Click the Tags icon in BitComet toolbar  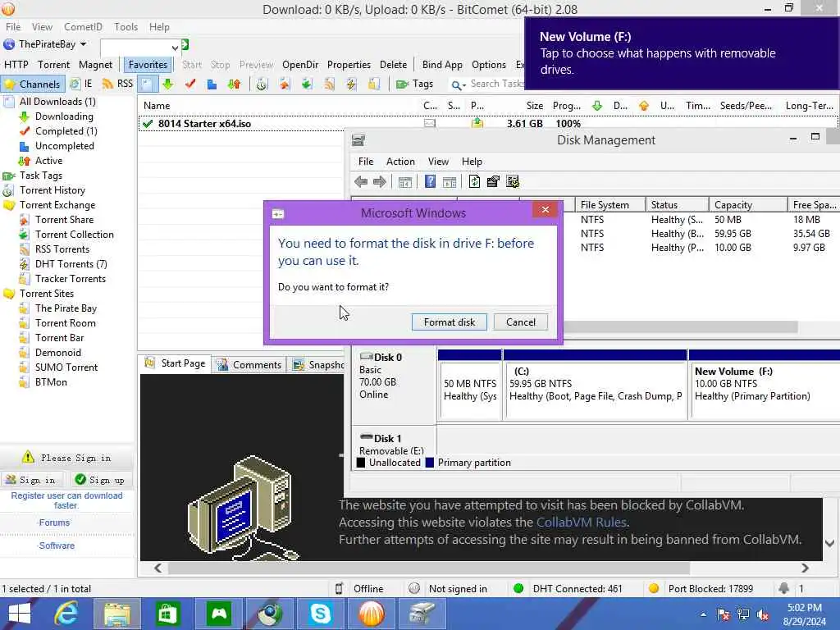pyautogui.click(x=402, y=84)
